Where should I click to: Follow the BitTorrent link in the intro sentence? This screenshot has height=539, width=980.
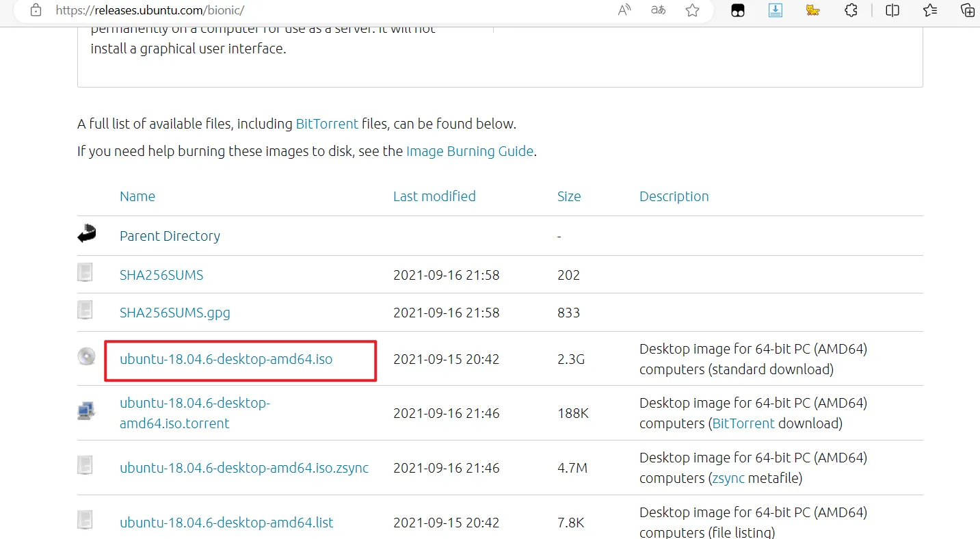[x=327, y=124]
